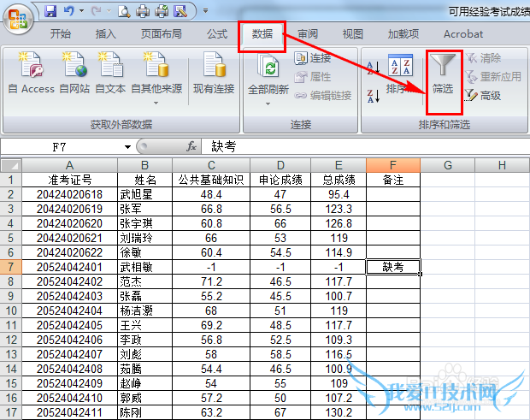530x420 pixels.
Task: Open 现有连接 dialog
Action: 214,73
